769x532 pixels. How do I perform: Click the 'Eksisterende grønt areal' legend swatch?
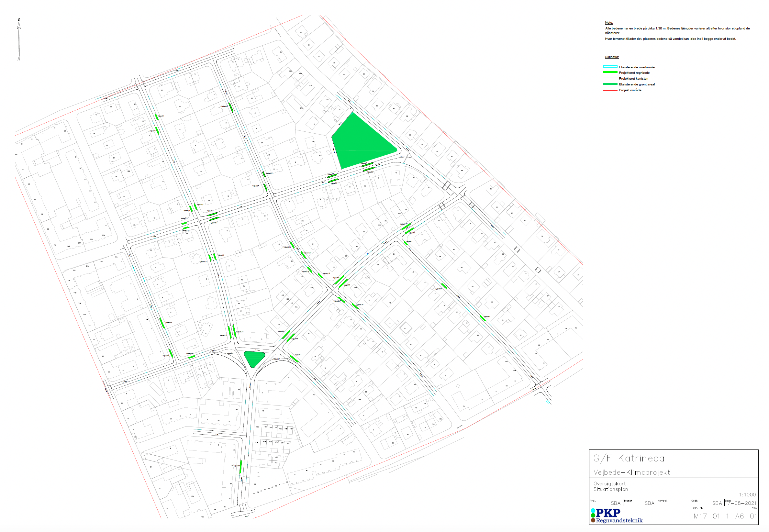(x=610, y=84)
